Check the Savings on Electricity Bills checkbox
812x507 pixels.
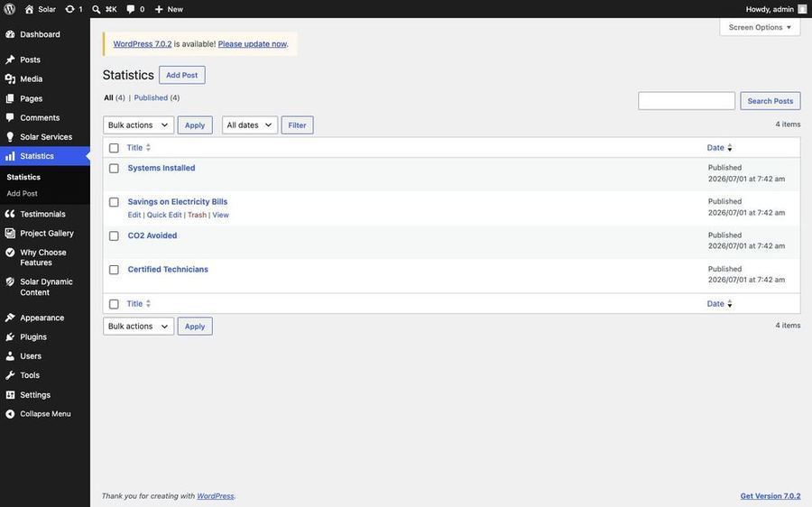tap(114, 202)
